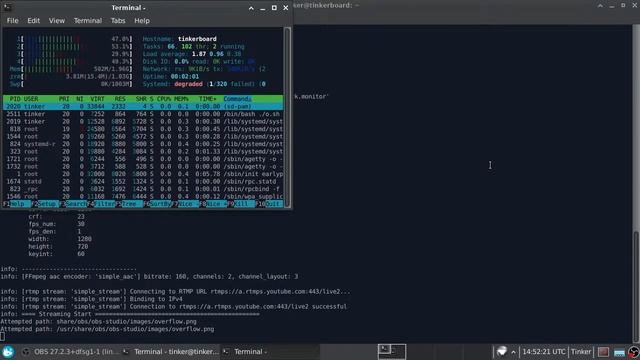
Task: Sort htop by the VIRT column header
Action: tap(97, 99)
